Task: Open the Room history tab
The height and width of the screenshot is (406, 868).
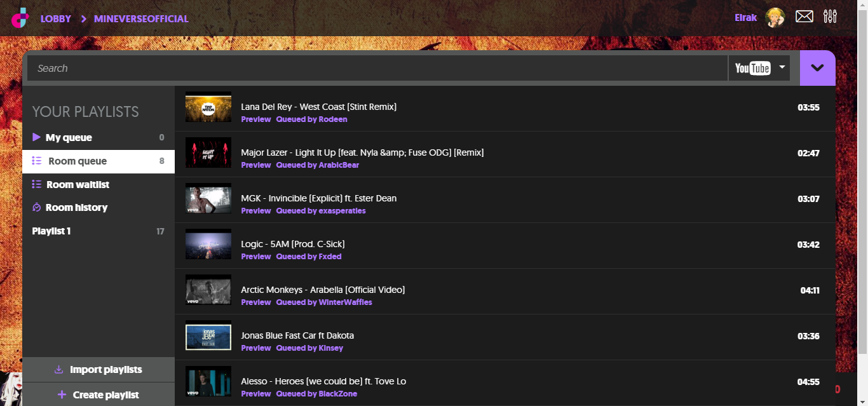Action: 98,208
